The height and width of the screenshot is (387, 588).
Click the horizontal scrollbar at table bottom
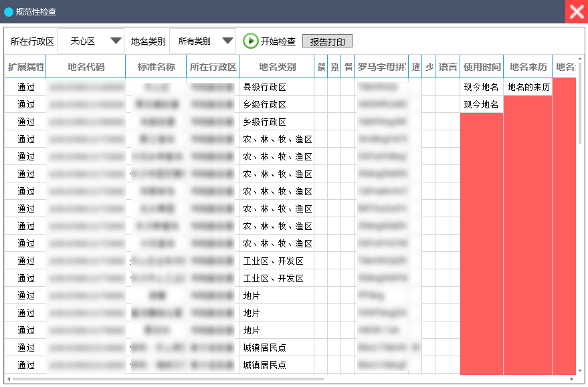[167, 379]
